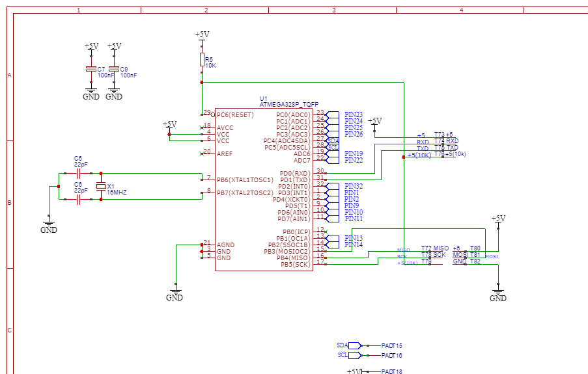Image resolution: width=588 pixels, height=374 pixels.
Task: Select the T78 SCK pad
Action: click(x=434, y=255)
